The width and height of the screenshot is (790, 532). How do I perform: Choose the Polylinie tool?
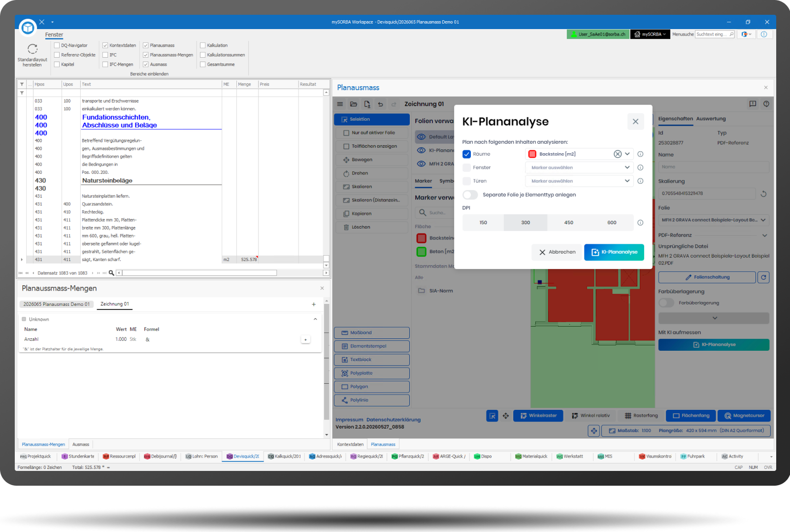(372, 400)
